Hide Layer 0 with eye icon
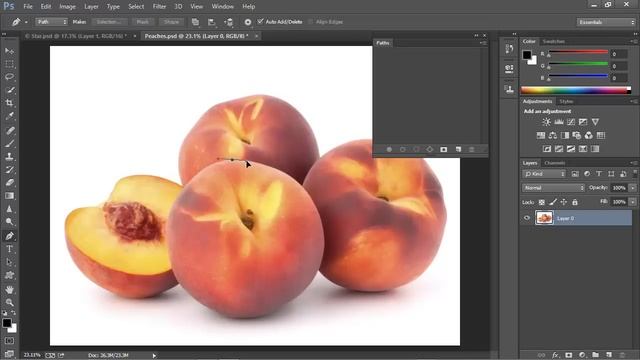Screen dimensions: 640x360 tap(527, 218)
